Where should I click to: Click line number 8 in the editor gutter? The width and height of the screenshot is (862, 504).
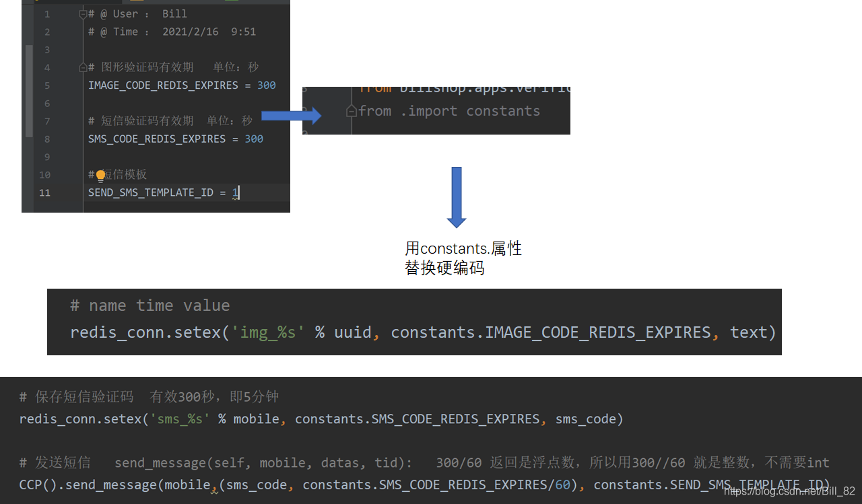coord(47,139)
